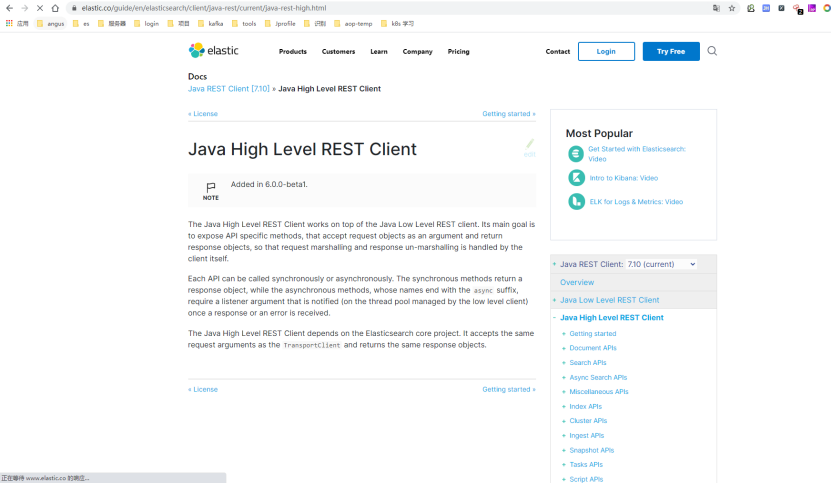
Task: Open the browser home page icon
Action: pos(55,8)
